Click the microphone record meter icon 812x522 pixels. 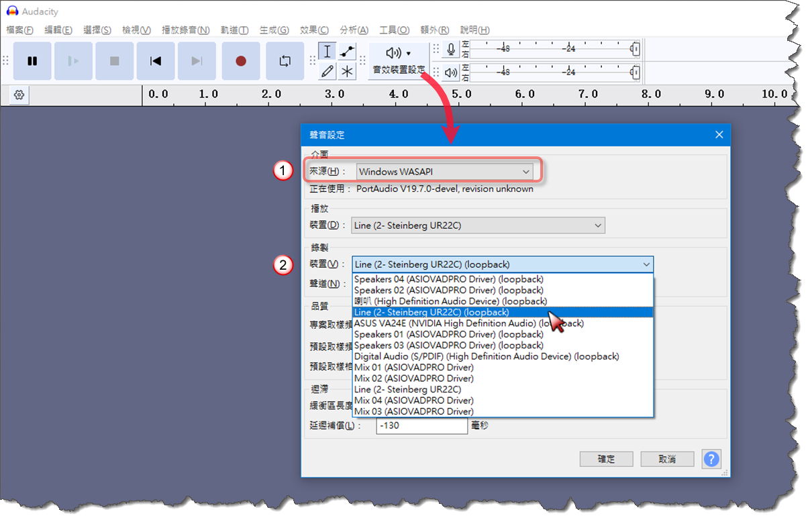click(451, 50)
